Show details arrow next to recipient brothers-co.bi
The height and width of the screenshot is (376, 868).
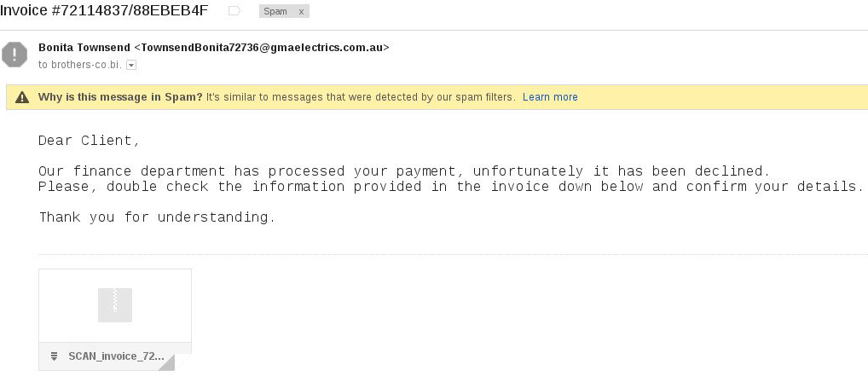[131, 65]
